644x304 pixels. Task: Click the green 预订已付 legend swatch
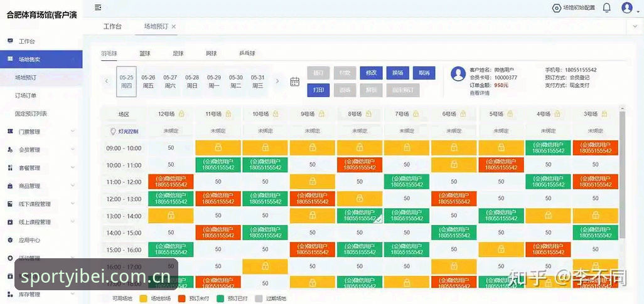[x=220, y=298]
